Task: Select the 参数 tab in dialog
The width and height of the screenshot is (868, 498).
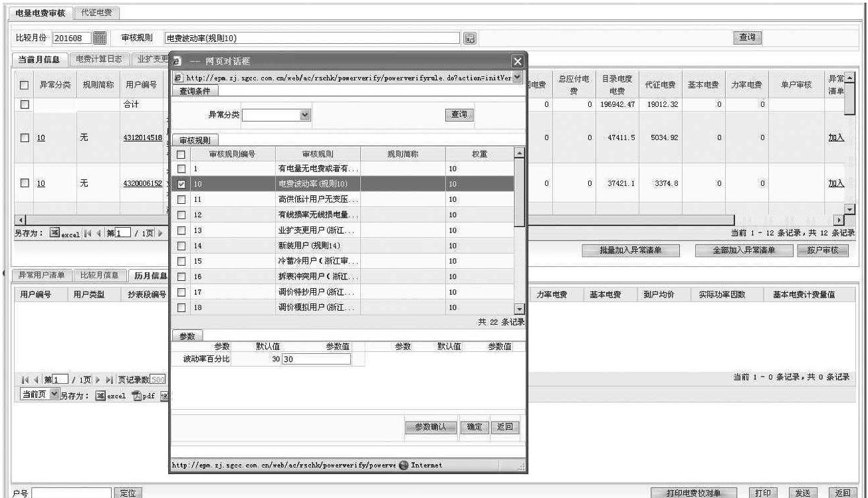Action: [x=187, y=336]
